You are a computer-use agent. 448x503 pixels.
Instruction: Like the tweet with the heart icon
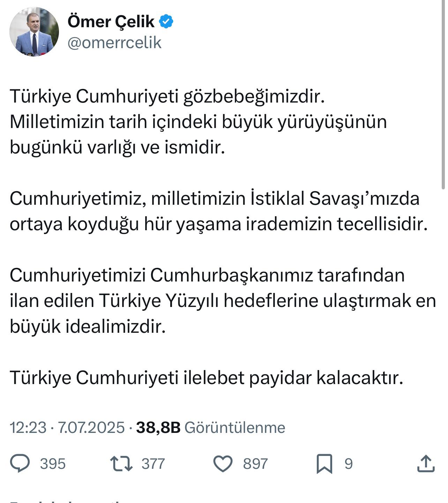click(223, 464)
